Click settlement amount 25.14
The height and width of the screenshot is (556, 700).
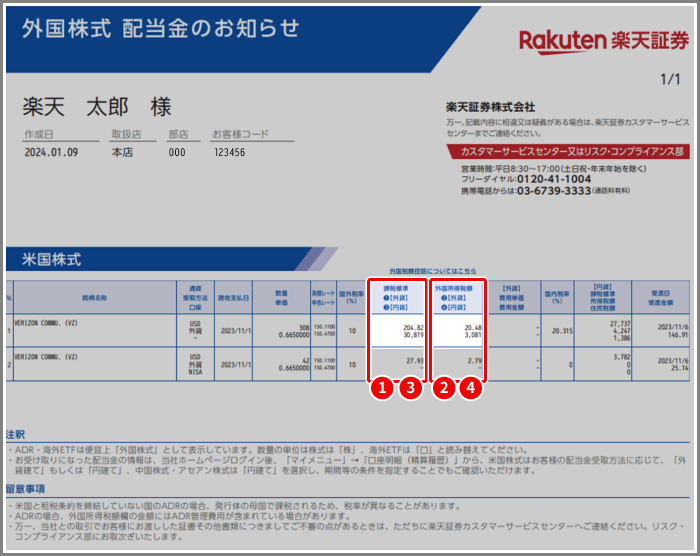pos(679,368)
